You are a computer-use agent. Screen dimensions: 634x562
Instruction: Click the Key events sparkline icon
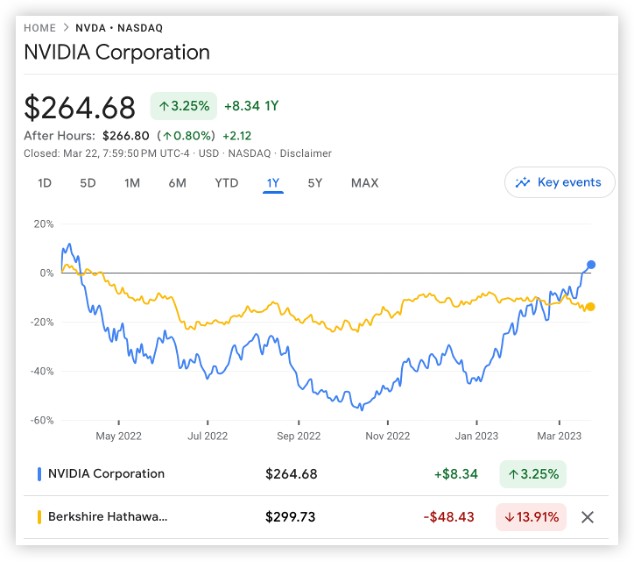click(523, 182)
